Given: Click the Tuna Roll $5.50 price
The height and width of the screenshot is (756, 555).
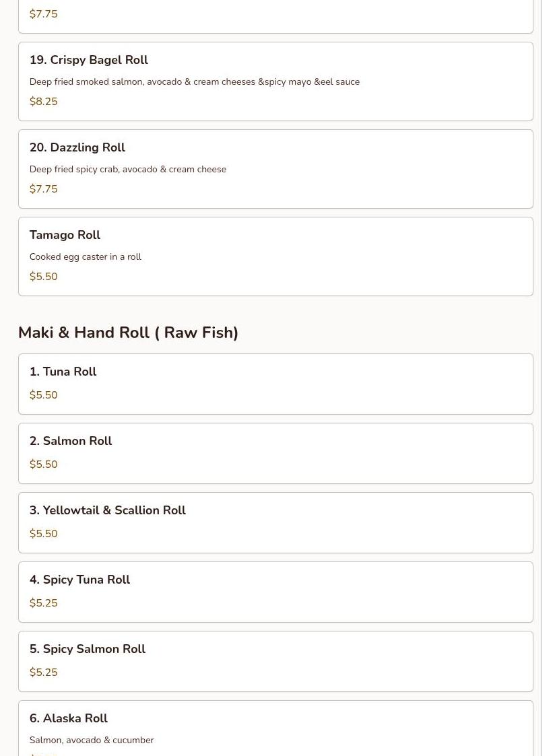Looking at the screenshot, I should (43, 395).
